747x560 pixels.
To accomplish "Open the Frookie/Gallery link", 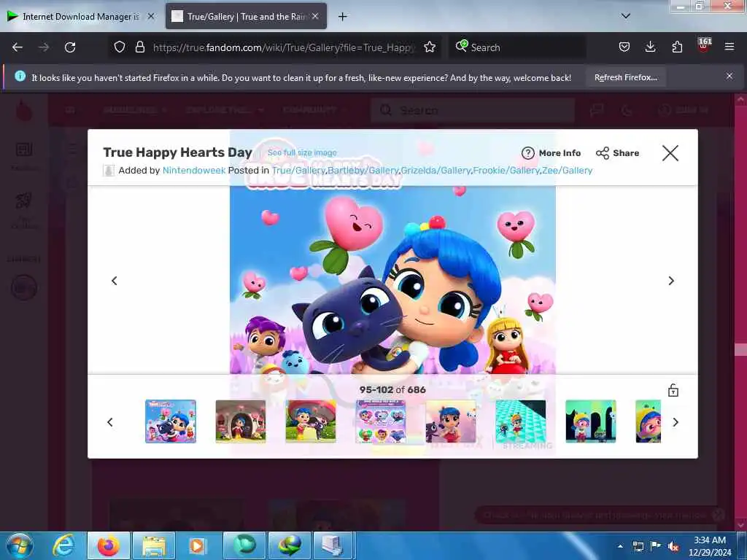I will pos(506,171).
